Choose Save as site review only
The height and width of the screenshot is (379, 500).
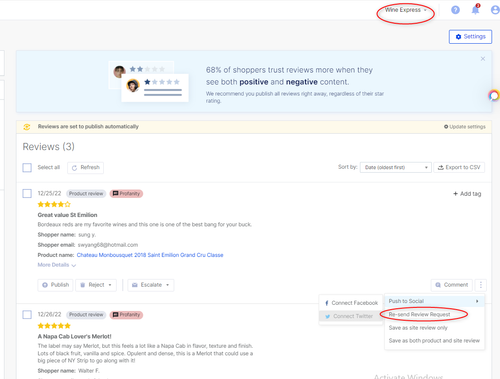tap(418, 328)
